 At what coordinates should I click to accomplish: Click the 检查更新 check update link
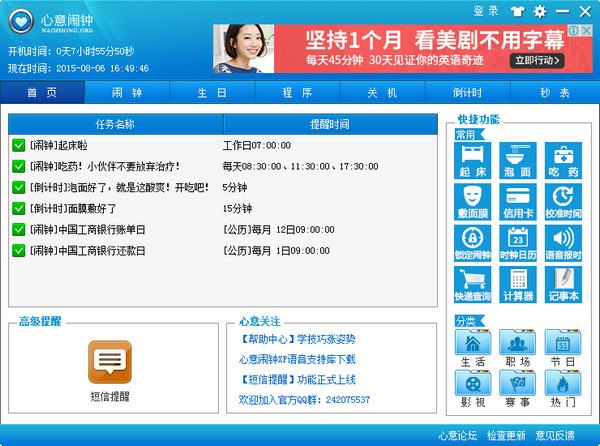point(506,435)
